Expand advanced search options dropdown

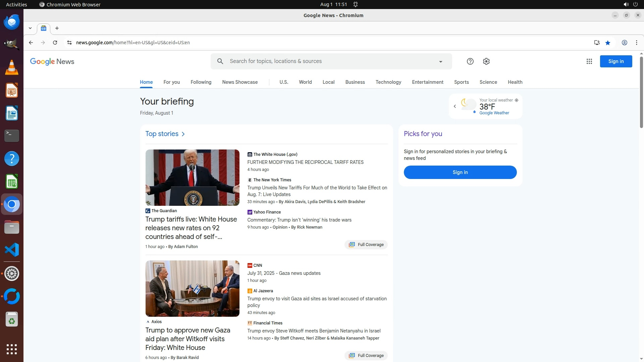pyautogui.click(x=440, y=62)
